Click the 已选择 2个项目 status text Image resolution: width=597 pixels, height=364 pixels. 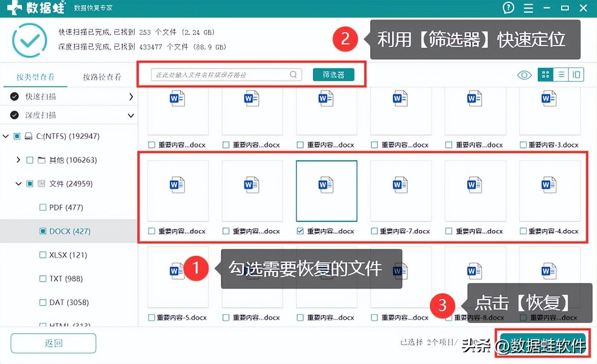click(429, 342)
